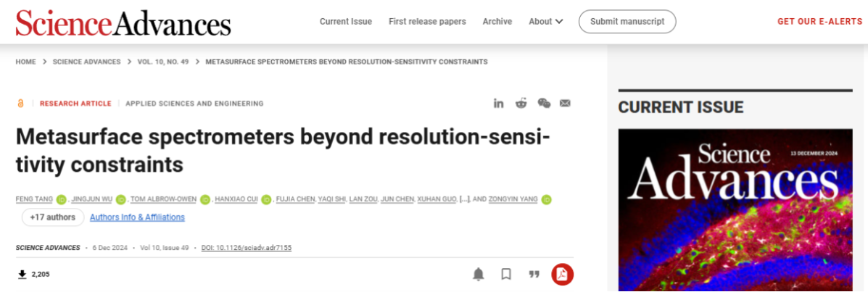Viewport: 868px width, 292px height.
Task: Open the Archive menu item
Action: (497, 22)
